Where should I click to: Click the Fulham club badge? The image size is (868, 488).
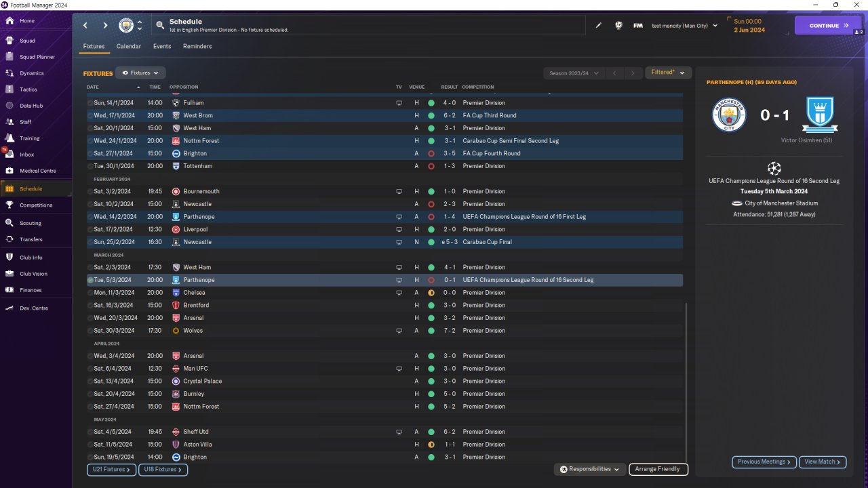tap(176, 103)
